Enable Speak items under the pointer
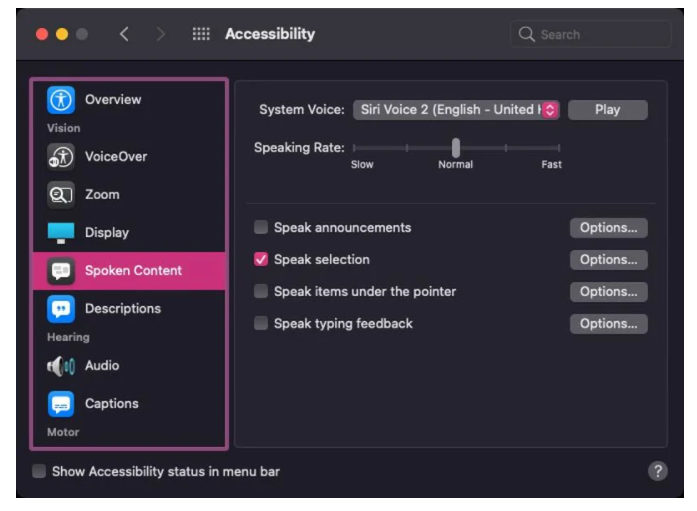Screen dimensions: 697x511 coord(261,292)
